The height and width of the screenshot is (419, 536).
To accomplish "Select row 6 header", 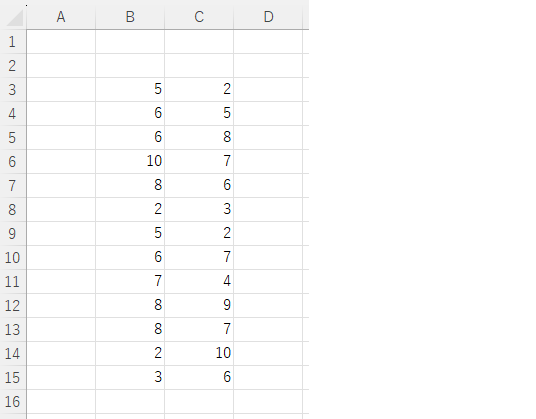I will point(13,162).
